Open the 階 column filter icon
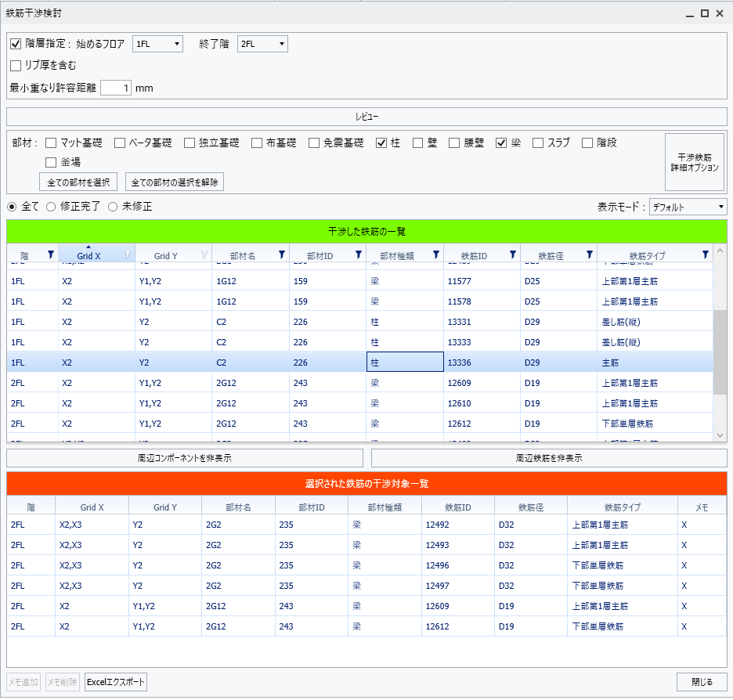 pyautogui.click(x=50, y=254)
